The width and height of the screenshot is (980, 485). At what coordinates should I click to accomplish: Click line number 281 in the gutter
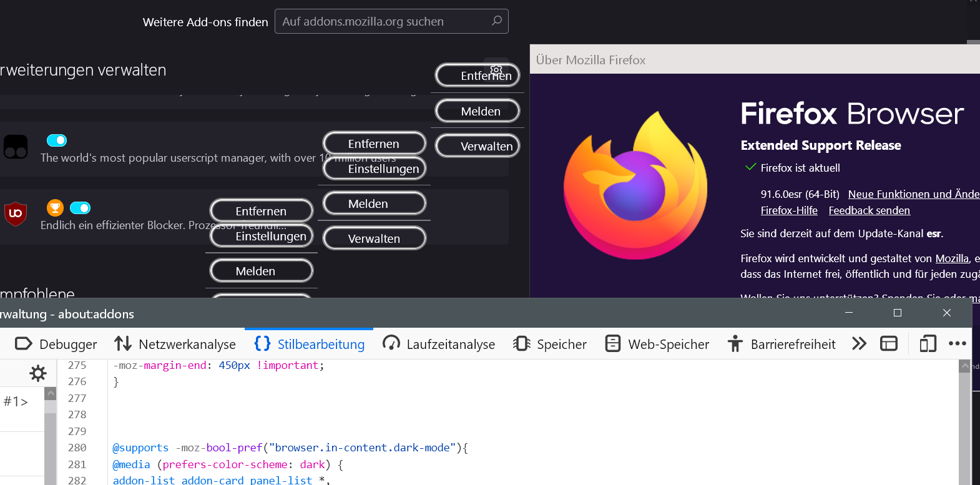(77, 464)
